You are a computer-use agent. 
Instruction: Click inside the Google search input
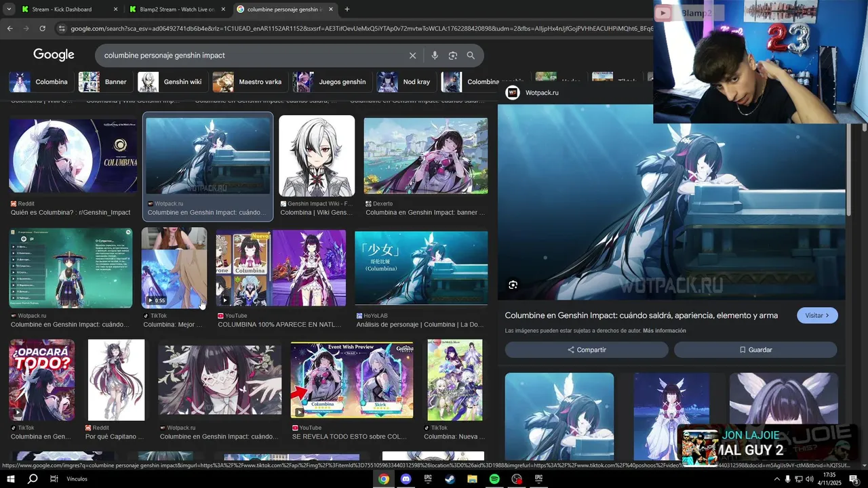(x=251, y=56)
